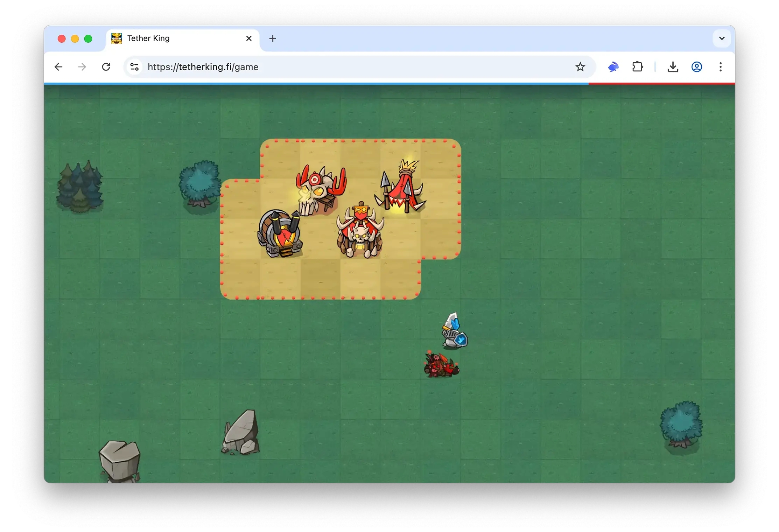The image size is (779, 532).
Task: Click the blue bird browser extension icon
Action: pyautogui.click(x=613, y=67)
